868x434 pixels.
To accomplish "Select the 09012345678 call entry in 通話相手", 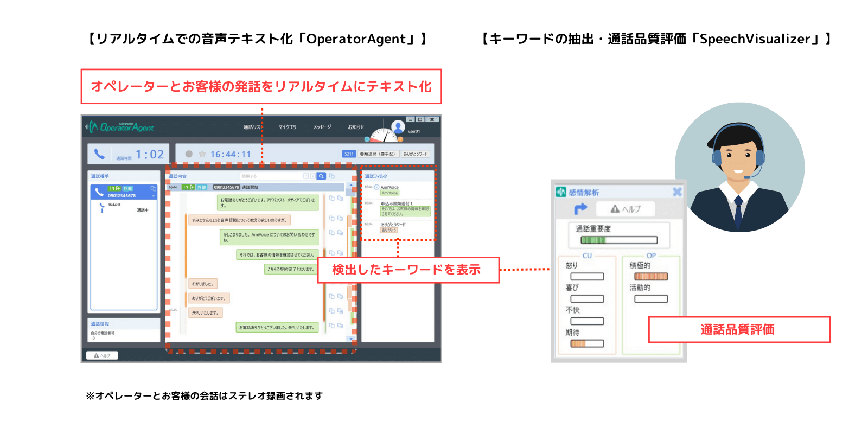I will [x=124, y=192].
